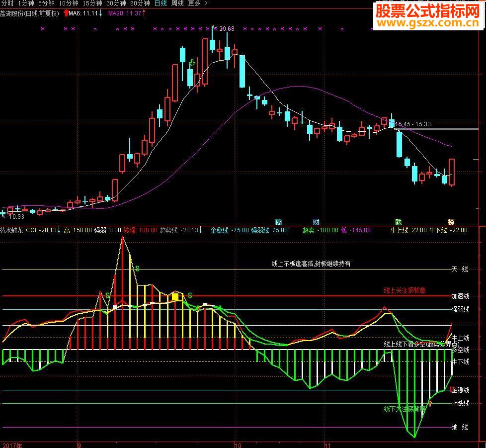This screenshot has height=448, width=486.
Task: Click the 强弱线: 75.00 value
Action: click(x=269, y=230)
